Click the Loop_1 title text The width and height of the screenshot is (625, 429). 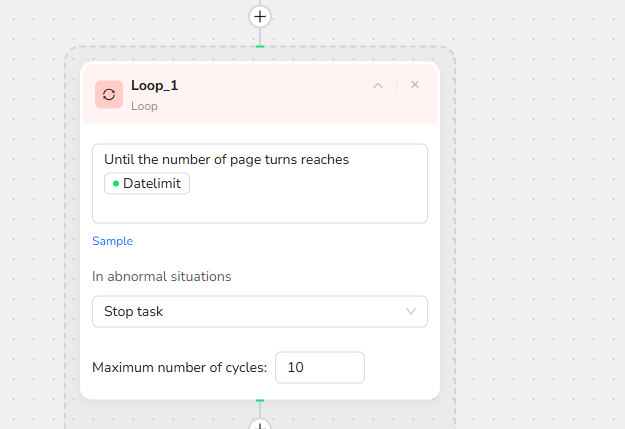pos(154,85)
